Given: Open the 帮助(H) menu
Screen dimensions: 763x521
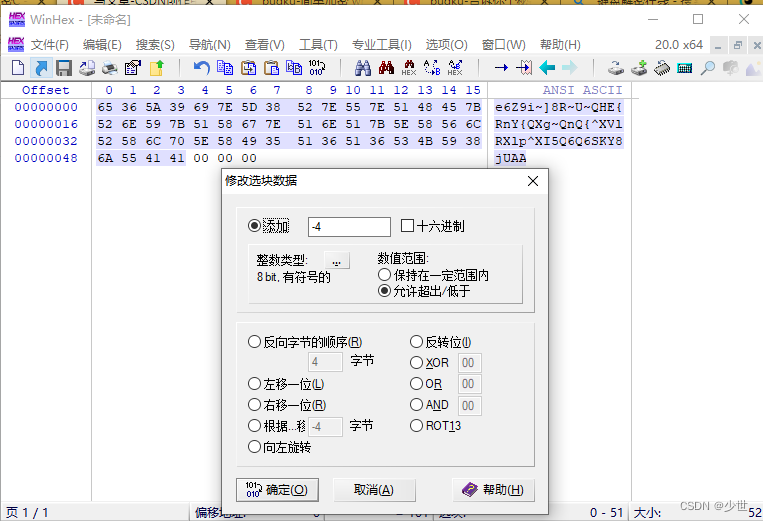Looking at the screenshot, I should 561,45.
